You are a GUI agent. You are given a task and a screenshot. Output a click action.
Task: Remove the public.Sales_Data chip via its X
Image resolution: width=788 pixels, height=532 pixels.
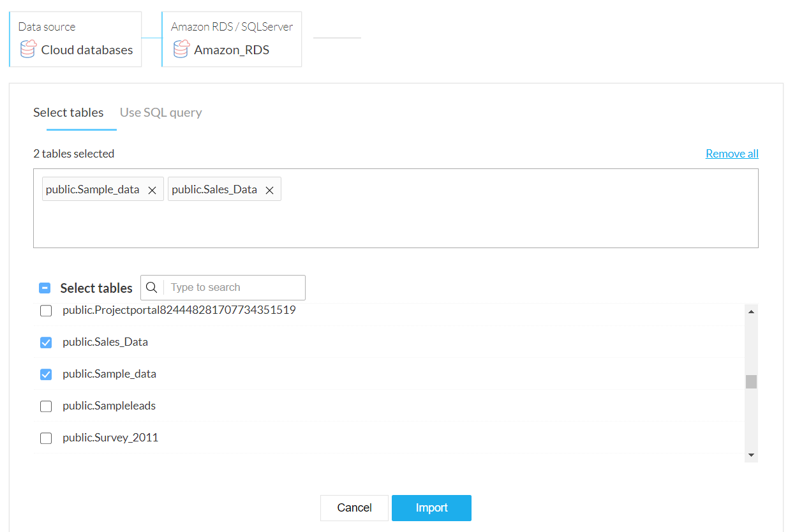[269, 190]
